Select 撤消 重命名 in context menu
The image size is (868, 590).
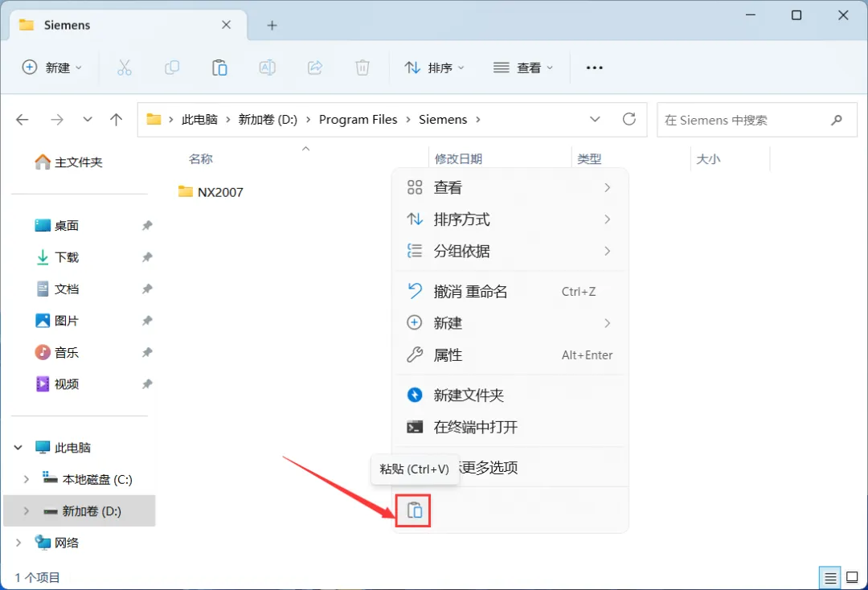click(x=510, y=291)
